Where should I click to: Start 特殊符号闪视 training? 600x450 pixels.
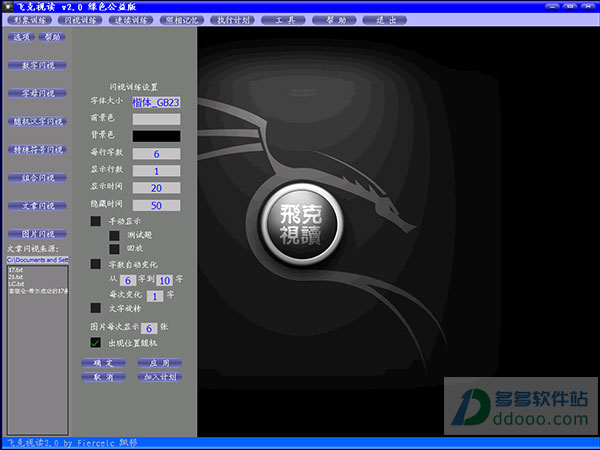(x=38, y=150)
